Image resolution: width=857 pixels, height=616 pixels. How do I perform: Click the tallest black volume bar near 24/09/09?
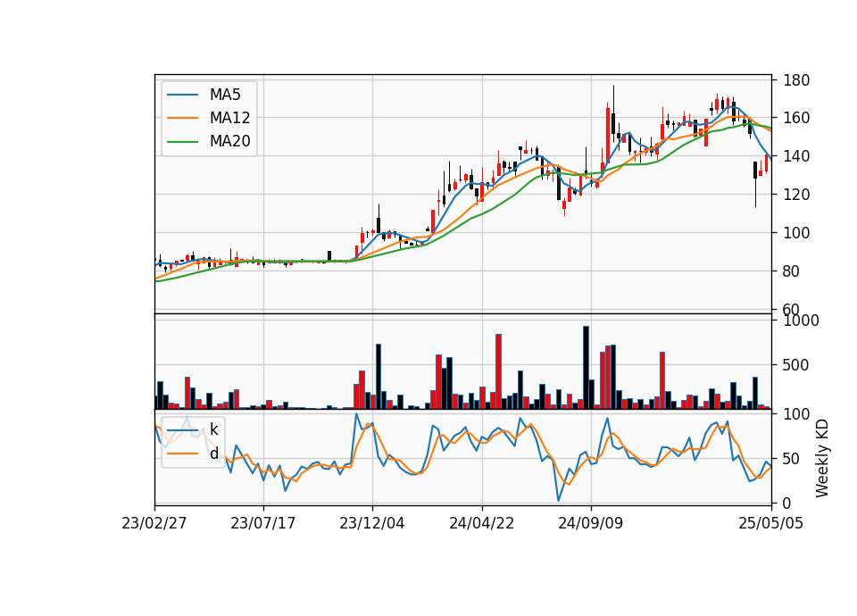(x=586, y=368)
